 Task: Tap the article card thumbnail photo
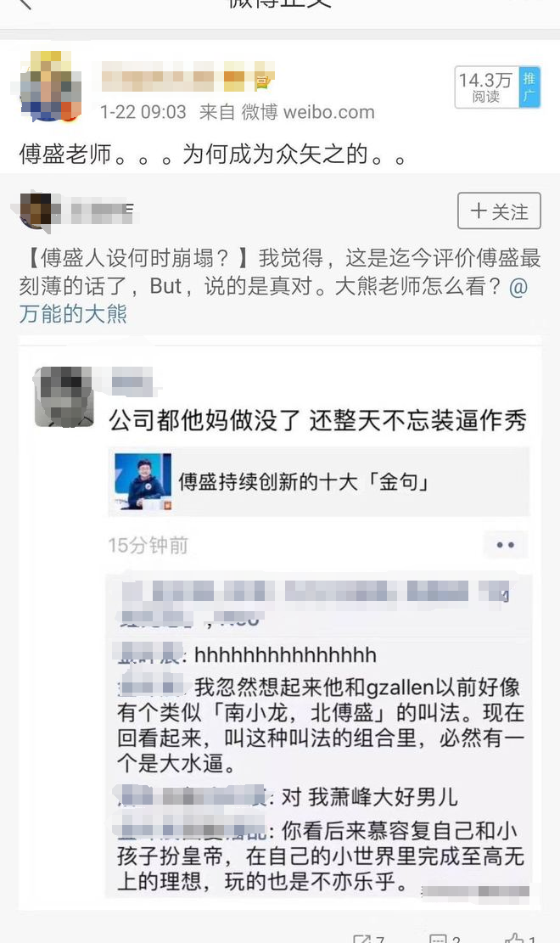143,482
